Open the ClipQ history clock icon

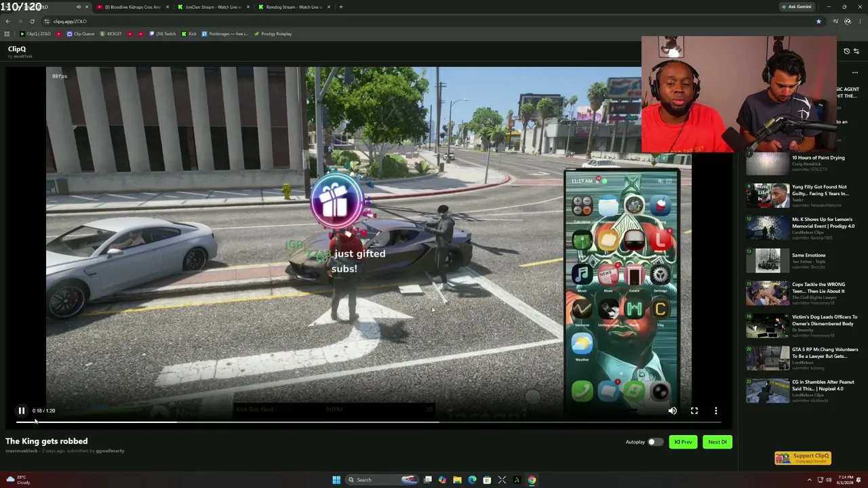click(846, 51)
